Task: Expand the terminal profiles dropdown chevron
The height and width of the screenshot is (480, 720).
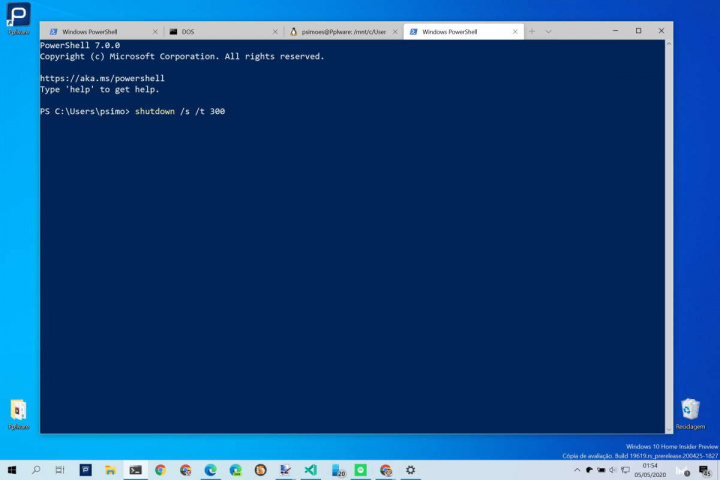Action: 548,31
